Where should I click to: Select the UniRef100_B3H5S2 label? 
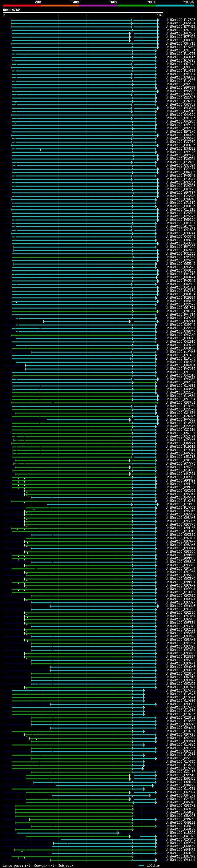pyautogui.click(x=180, y=149)
